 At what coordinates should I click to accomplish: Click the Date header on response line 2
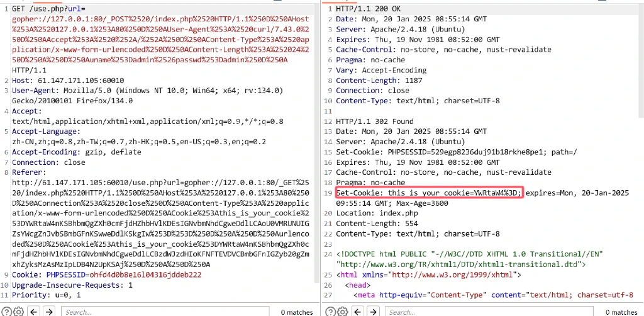[411, 20]
